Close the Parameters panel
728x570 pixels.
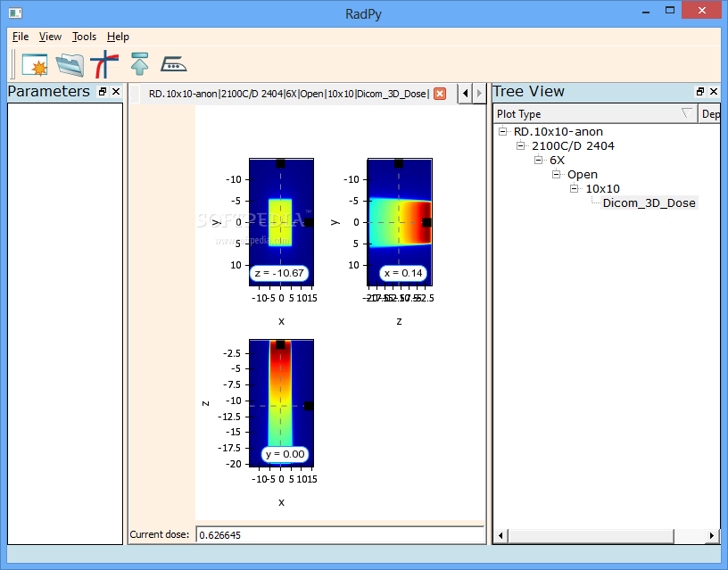pos(116,92)
